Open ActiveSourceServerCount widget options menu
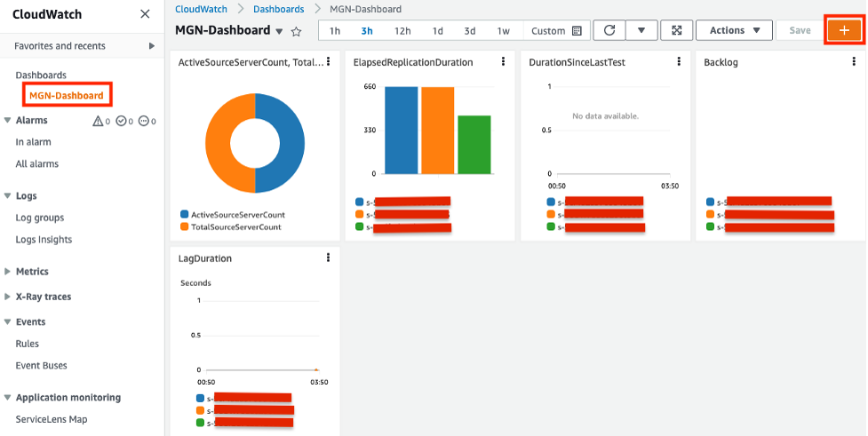This screenshot has height=436, width=868. click(x=328, y=61)
